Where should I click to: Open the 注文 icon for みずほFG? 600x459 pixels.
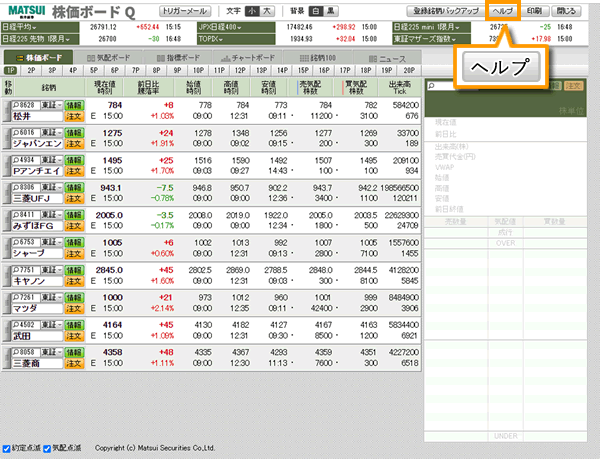point(74,226)
